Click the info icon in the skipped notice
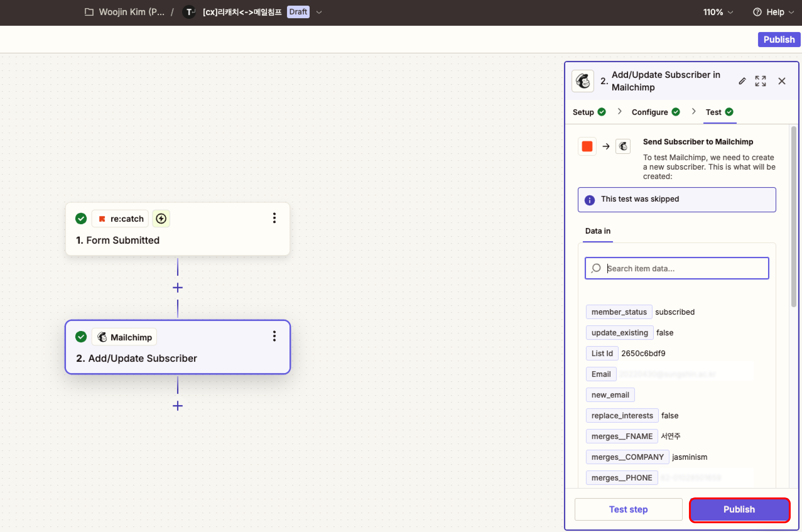Screen dimensions: 802x532 tap(589, 200)
